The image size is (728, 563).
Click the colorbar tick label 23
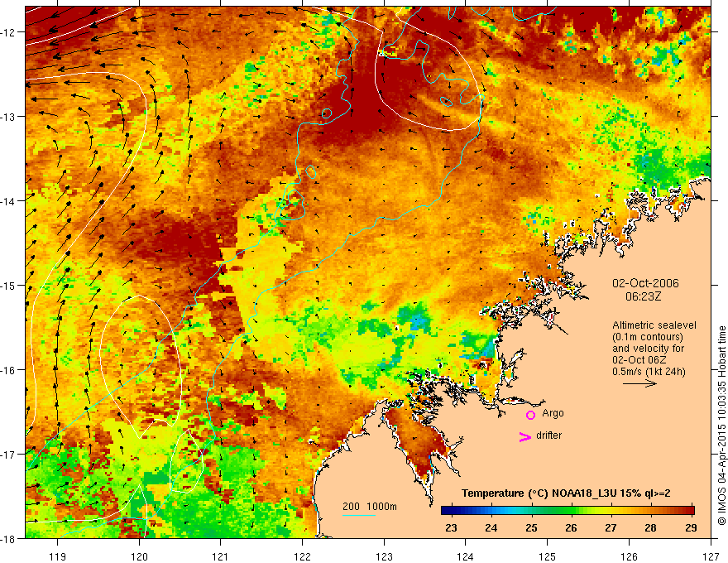451,527
